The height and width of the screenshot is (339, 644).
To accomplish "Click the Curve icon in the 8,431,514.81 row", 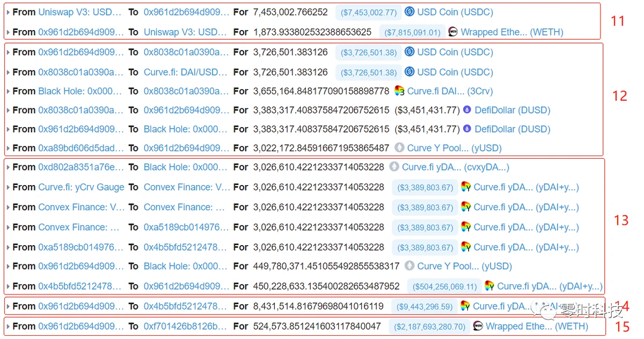I will point(465,306).
